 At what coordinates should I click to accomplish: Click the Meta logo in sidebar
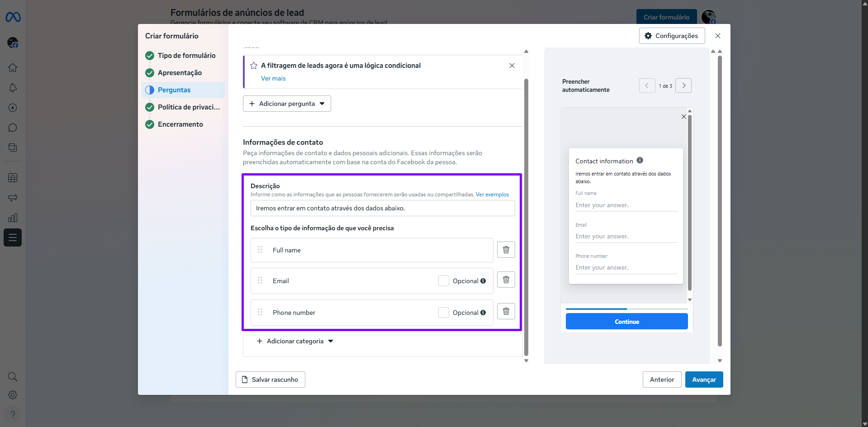[x=13, y=17]
